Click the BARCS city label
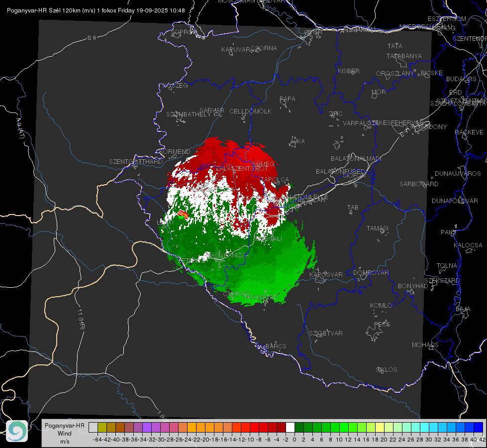The height and width of the screenshot is (448, 487). (x=276, y=346)
